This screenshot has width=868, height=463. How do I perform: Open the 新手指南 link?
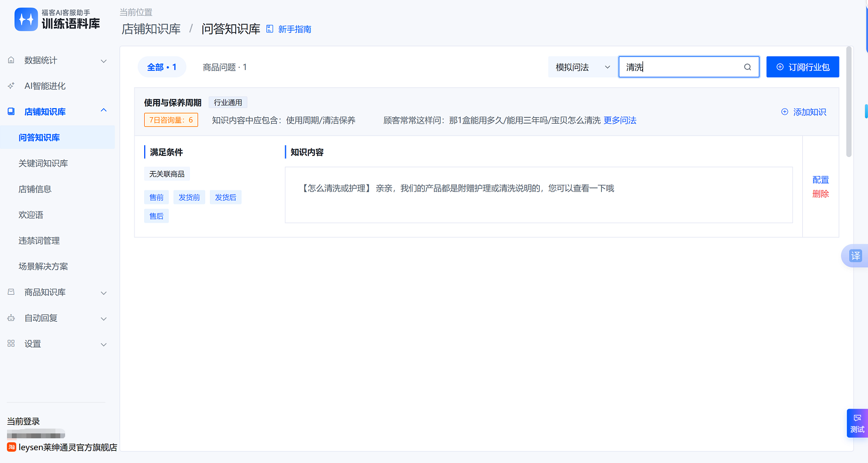coord(295,29)
